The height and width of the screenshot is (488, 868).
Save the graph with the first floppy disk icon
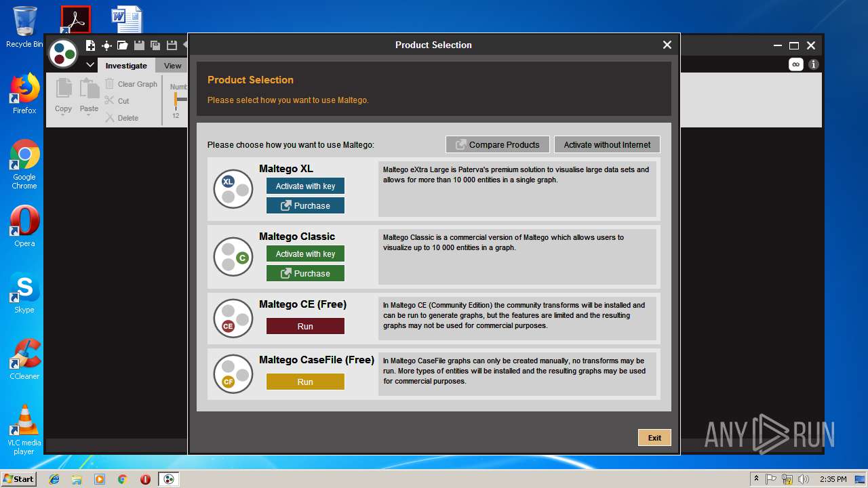139,45
